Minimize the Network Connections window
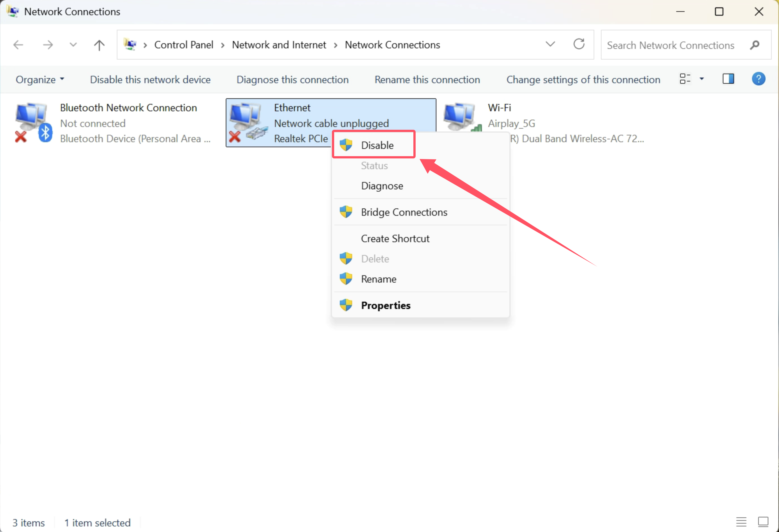 click(680, 12)
